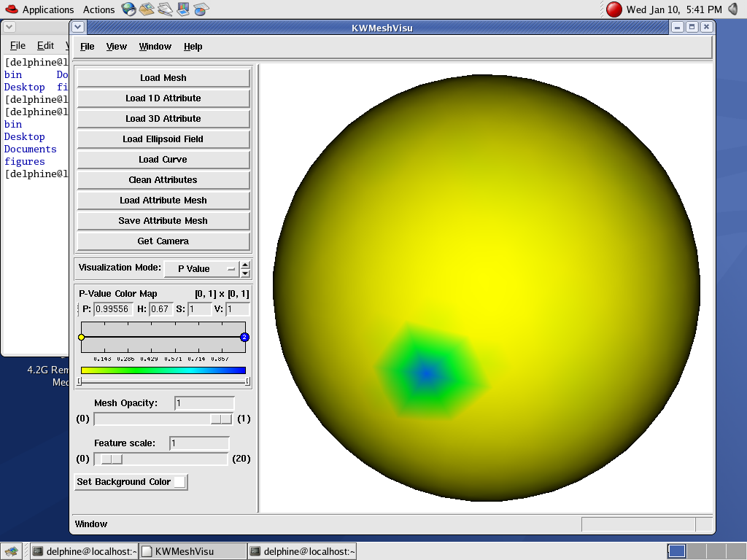Launch the word processor pen-and-paper icon
The width and height of the screenshot is (747, 560).
(166, 9)
